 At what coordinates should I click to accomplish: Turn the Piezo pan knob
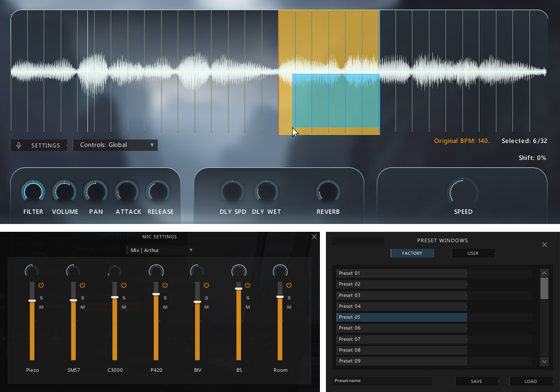(32, 271)
